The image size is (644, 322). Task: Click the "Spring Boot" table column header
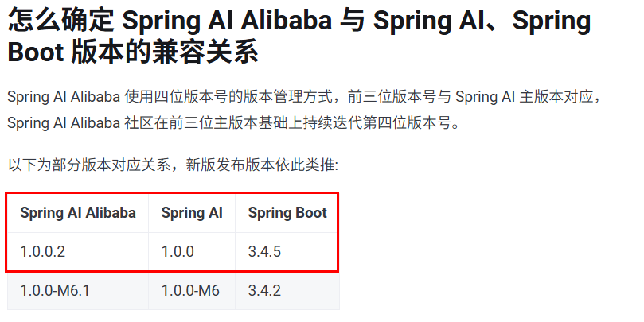tap(287, 213)
